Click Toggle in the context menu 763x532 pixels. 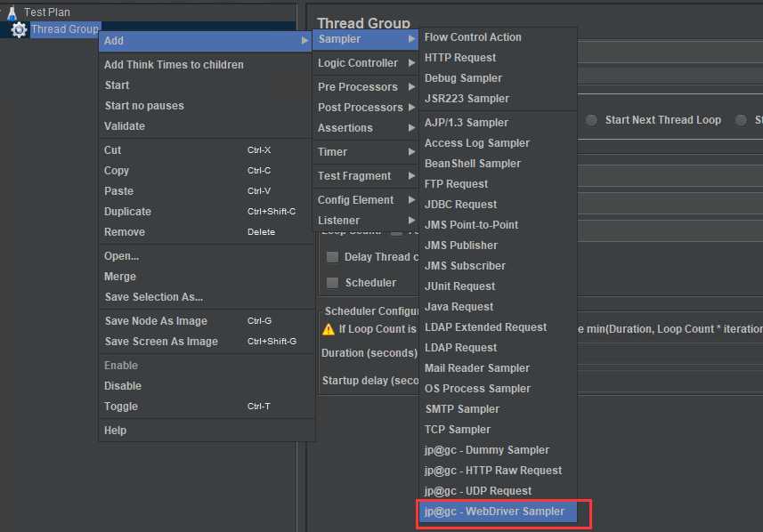pyautogui.click(x=206, y=406)
